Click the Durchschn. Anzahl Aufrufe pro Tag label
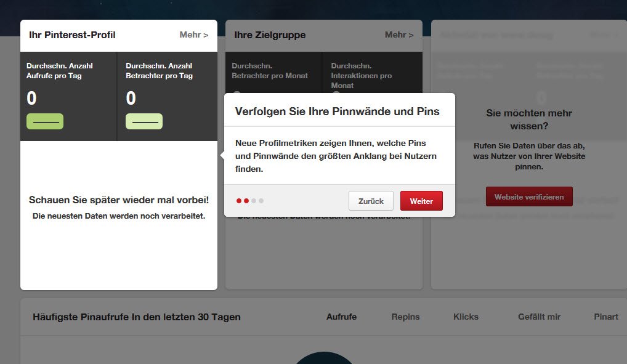The image size is (627, 364). pyautogui.click(x=60, y=70)
